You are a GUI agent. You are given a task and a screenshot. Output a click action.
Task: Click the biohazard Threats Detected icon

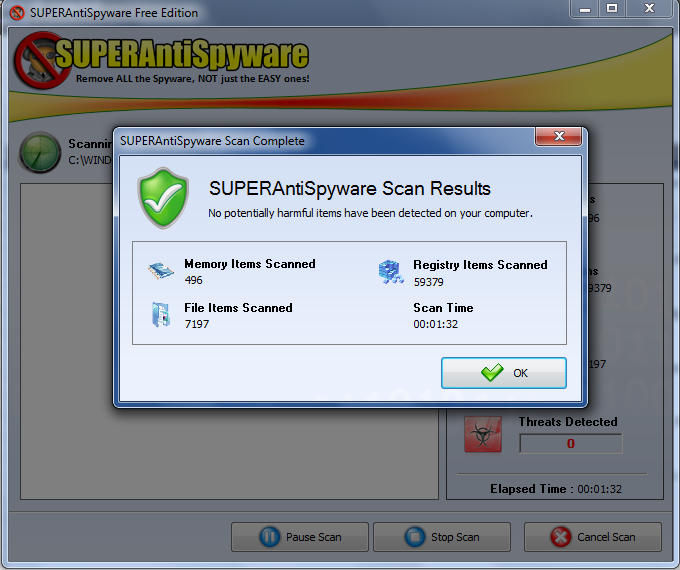point(483,434)
